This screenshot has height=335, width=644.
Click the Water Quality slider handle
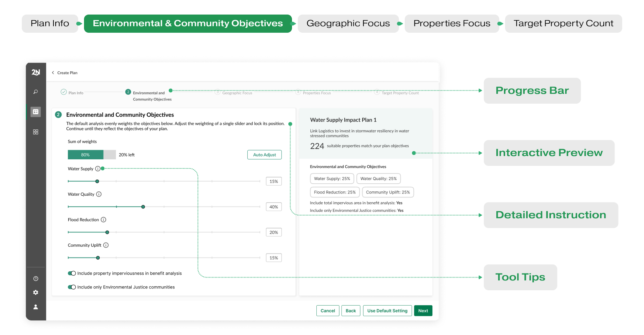click(143, 207)
